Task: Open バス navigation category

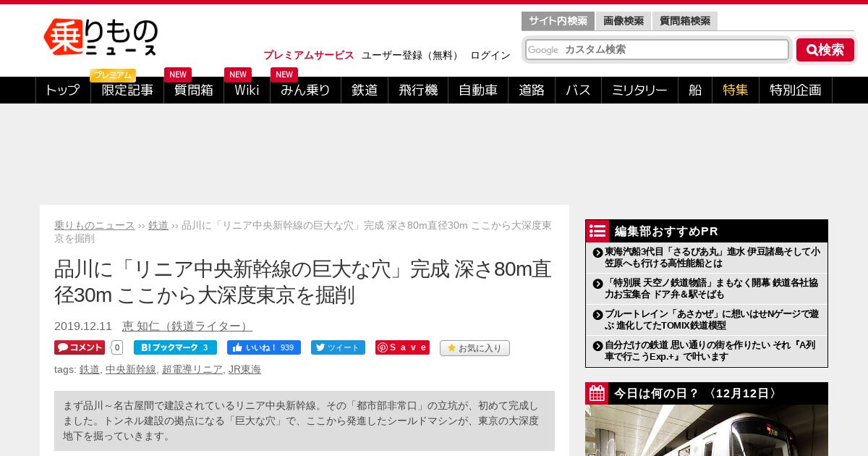Action: pos(578,90)
